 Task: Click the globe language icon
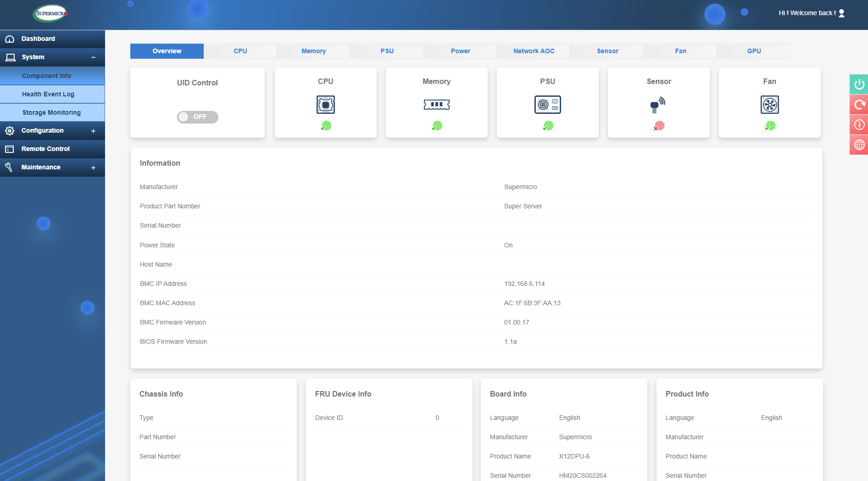click(x=859, y=145)
